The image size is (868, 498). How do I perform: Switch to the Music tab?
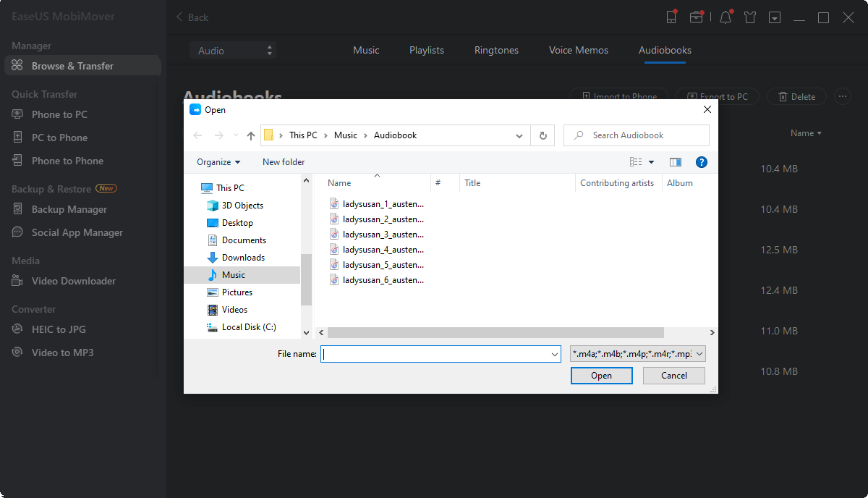point(366,51)
